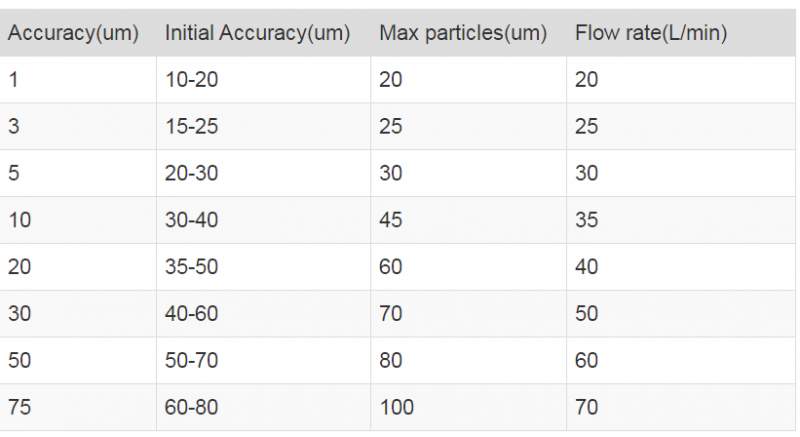Select the 15-25 initial accuracy cell
This screenshot has width=800, height=437.
pos(191,127)
